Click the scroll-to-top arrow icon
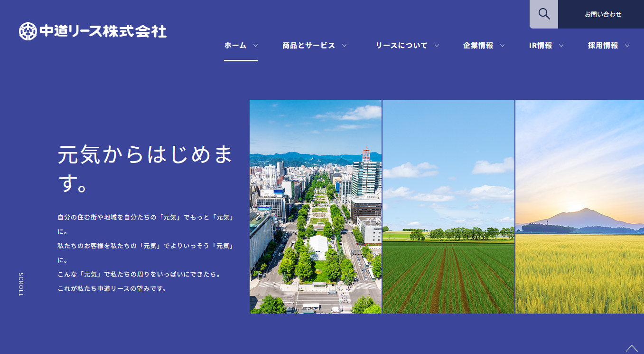644x354 pixels. click(632, 348)
